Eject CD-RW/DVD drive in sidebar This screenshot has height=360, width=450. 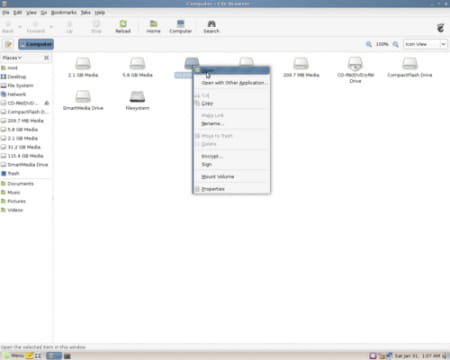pos(47,103)
